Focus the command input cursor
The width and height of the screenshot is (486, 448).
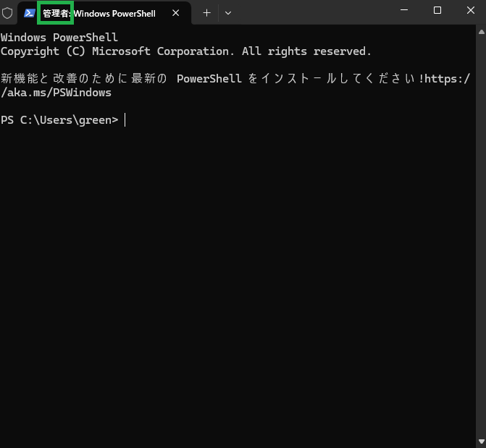tap(125, 120)
